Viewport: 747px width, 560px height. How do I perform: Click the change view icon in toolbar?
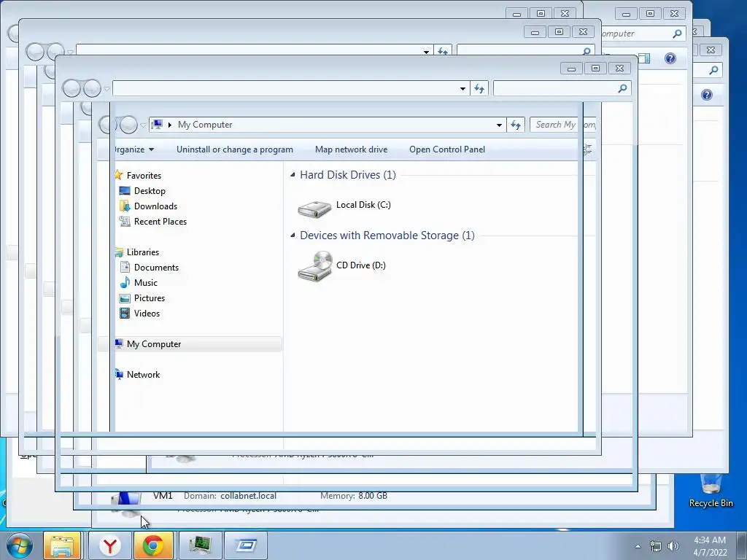588,149
